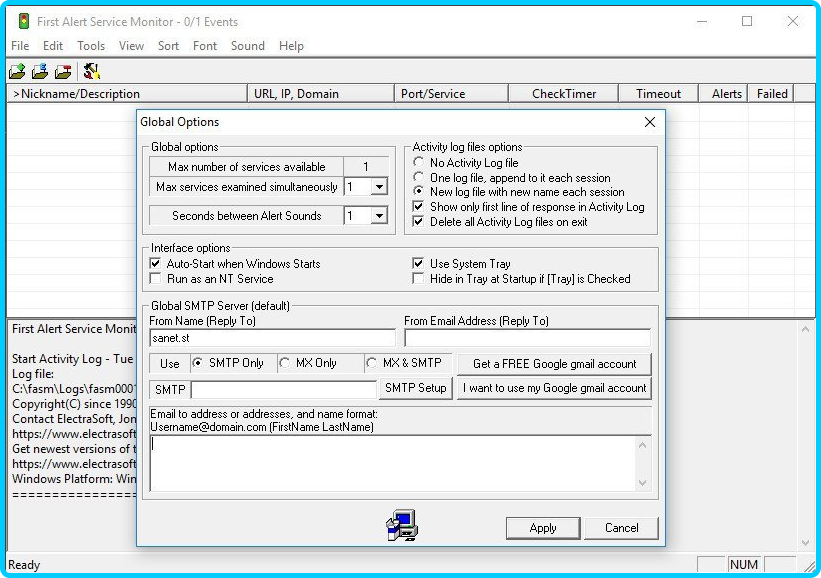
Task: Click the Ready status bar text
Action: (24, 565)
